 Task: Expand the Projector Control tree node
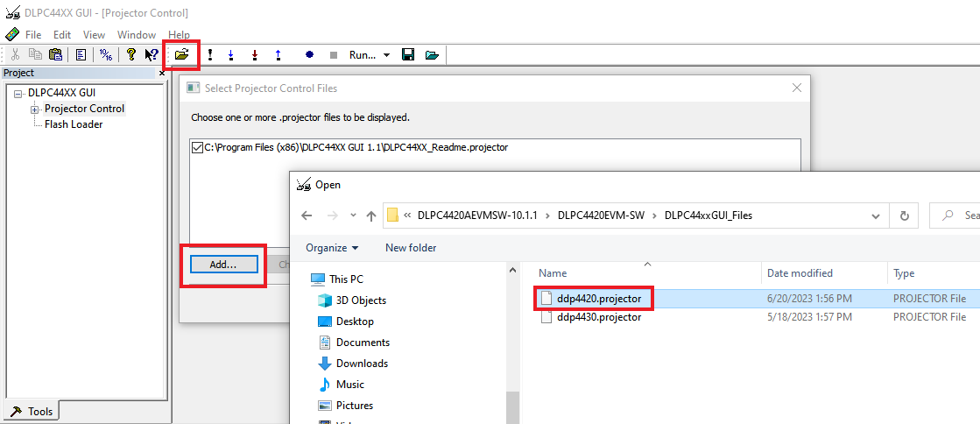[x=35, y=110]
